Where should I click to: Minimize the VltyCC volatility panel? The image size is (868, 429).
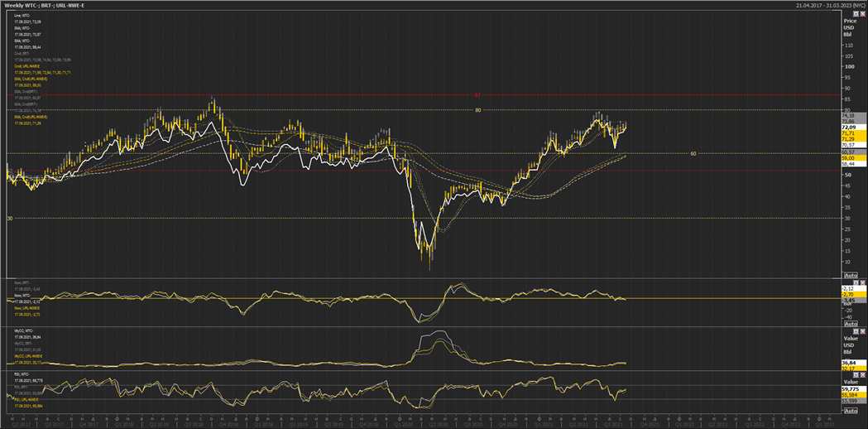click(x=856, y=331)
